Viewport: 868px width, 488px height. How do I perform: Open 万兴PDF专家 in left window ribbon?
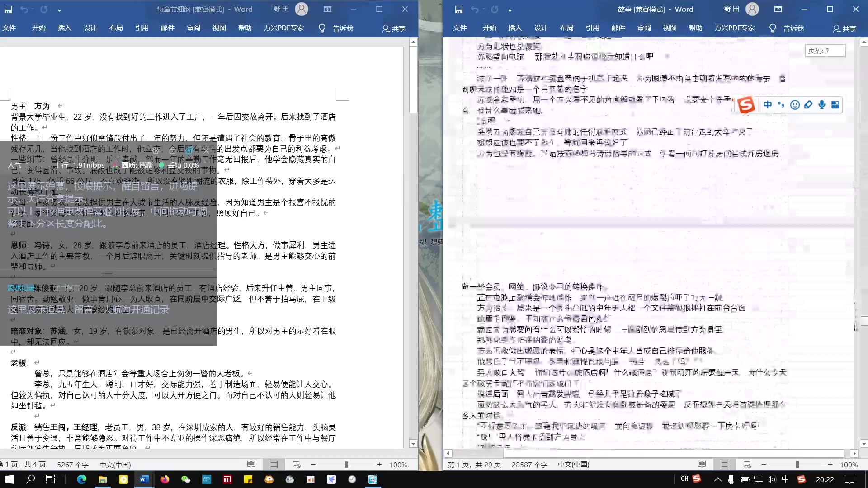pyautogui.click(x=283, y=28)
